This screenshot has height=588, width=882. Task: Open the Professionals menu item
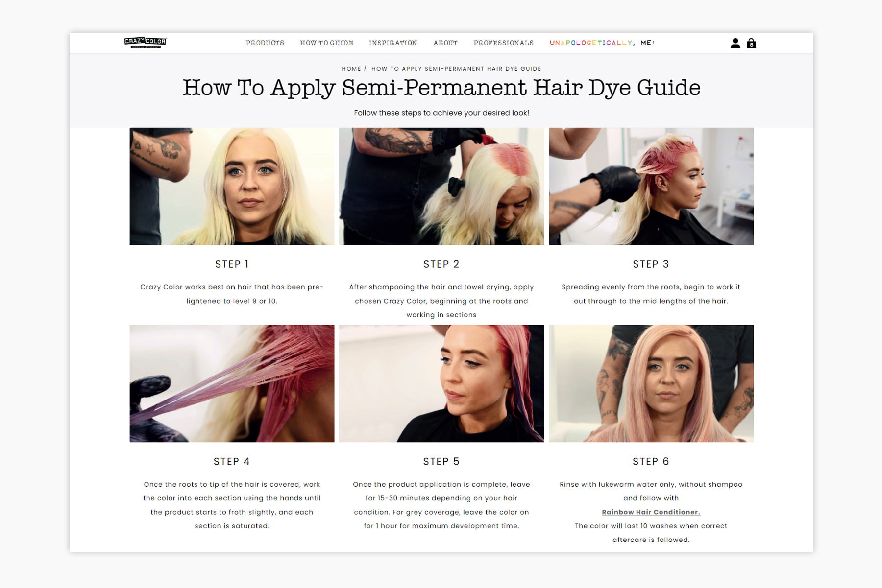tap(504, 43)
